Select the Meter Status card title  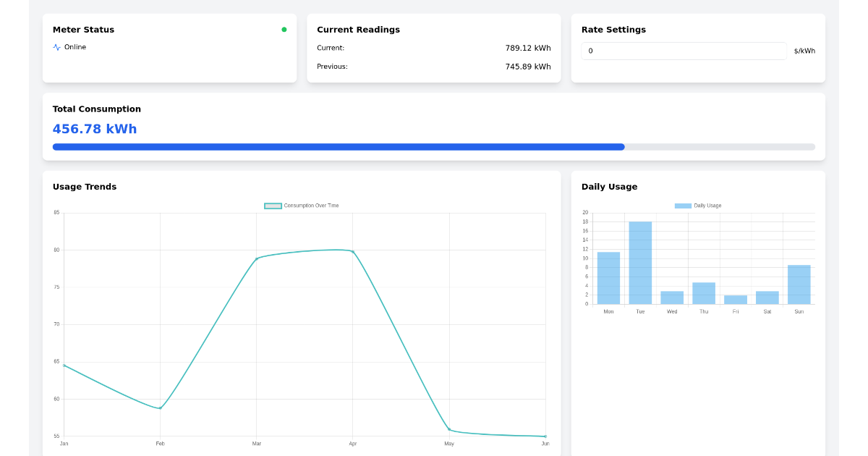(x=83, y=30)
